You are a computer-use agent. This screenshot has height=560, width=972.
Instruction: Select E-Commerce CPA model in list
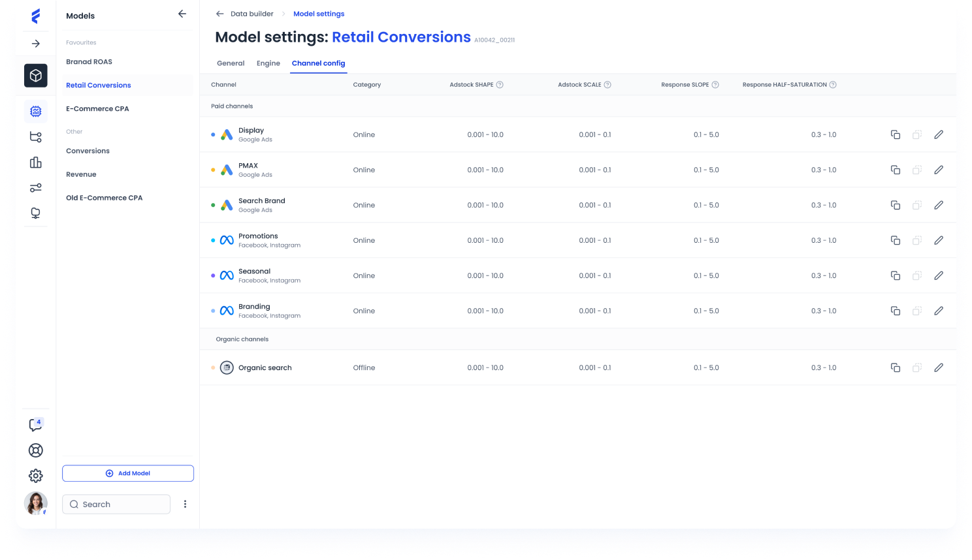tap(97, 109)
